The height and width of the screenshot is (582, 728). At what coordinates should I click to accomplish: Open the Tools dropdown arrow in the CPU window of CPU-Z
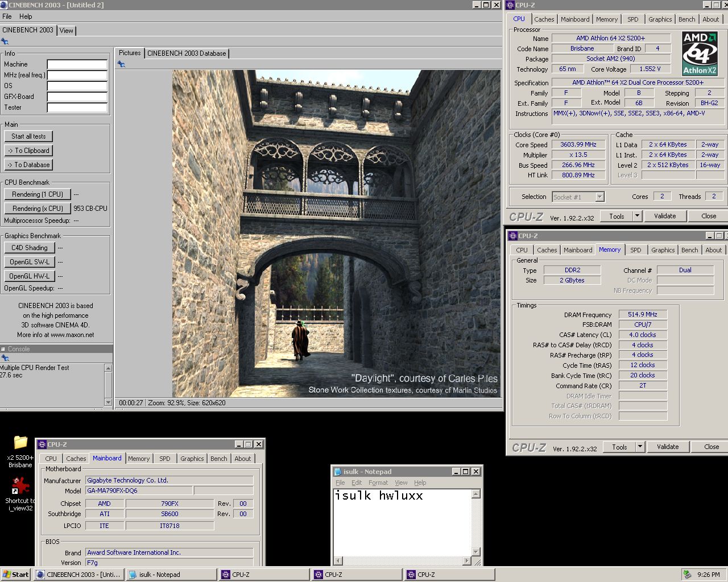[x=637, y=216]
